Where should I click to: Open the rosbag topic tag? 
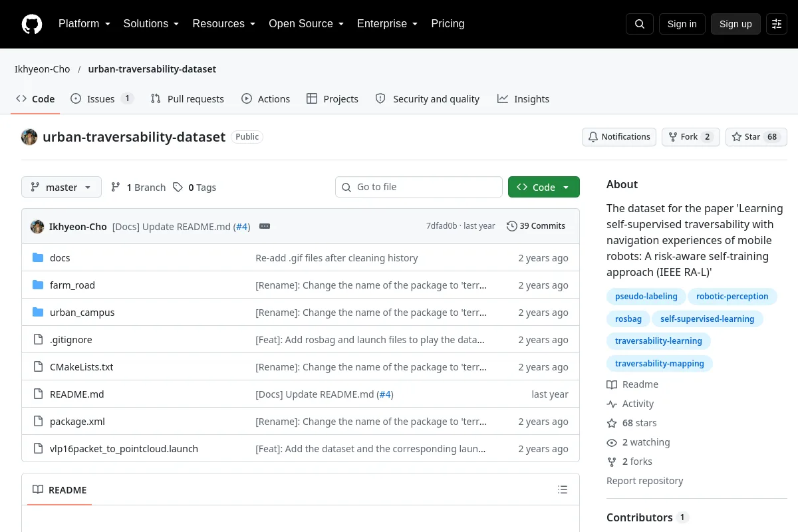coord(628,319)
